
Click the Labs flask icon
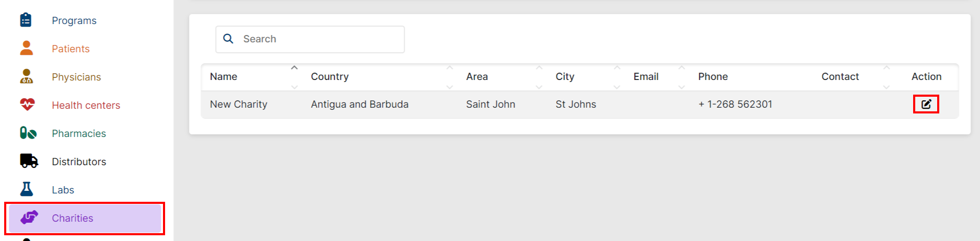pos(27,189)
